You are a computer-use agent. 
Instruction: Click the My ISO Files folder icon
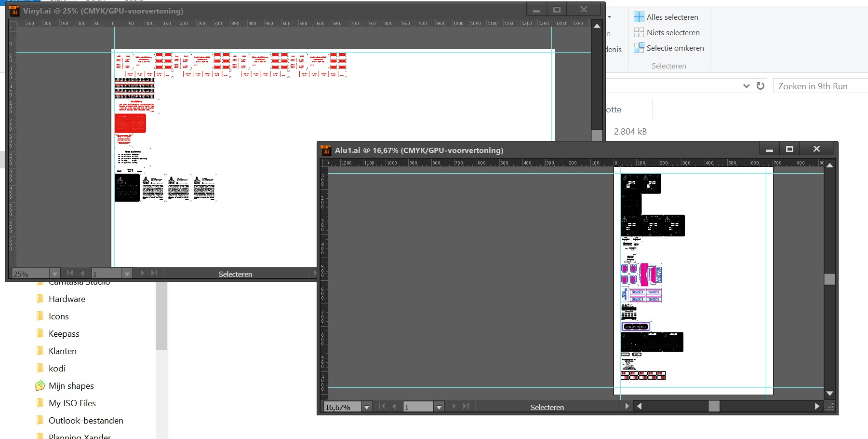40,403
